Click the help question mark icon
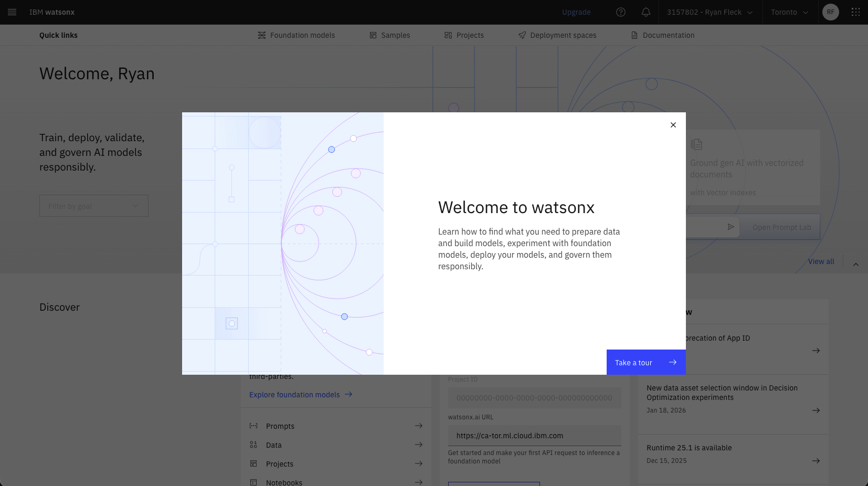This screenshot has width=868, height=486. point(621,12)
